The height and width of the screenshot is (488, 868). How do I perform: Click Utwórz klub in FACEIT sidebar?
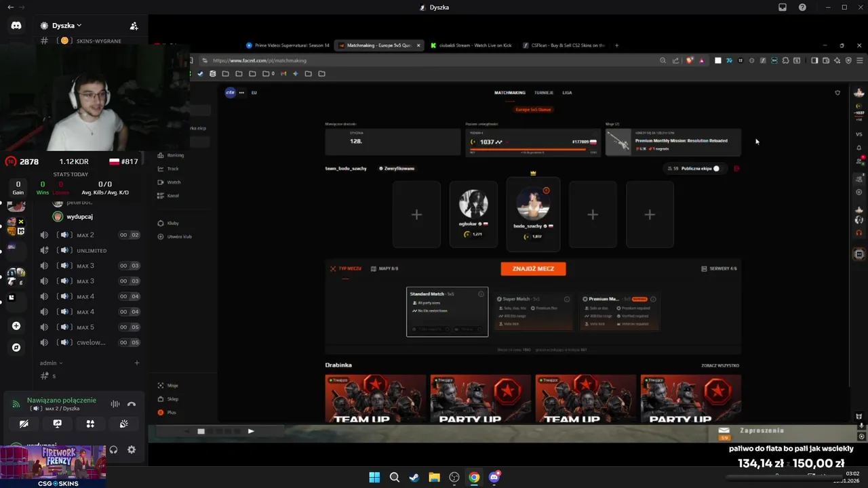[174, 237]
